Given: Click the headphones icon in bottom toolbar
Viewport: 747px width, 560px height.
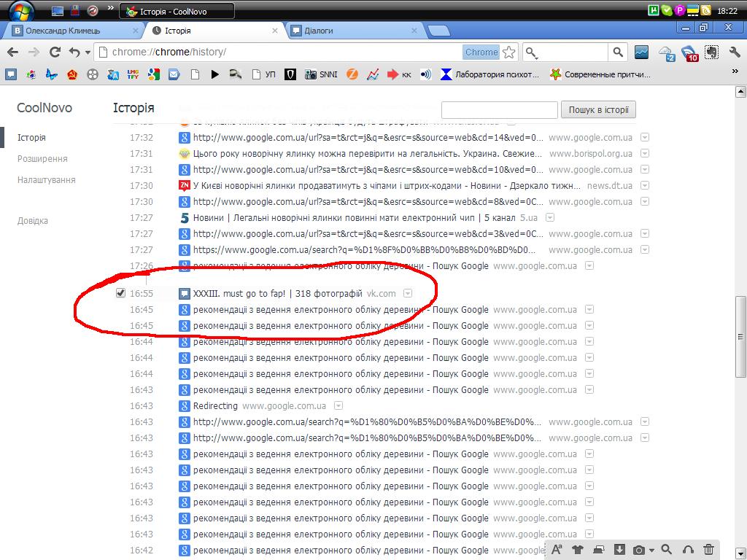Looking at the screenshot, I should tap(688, 550).
